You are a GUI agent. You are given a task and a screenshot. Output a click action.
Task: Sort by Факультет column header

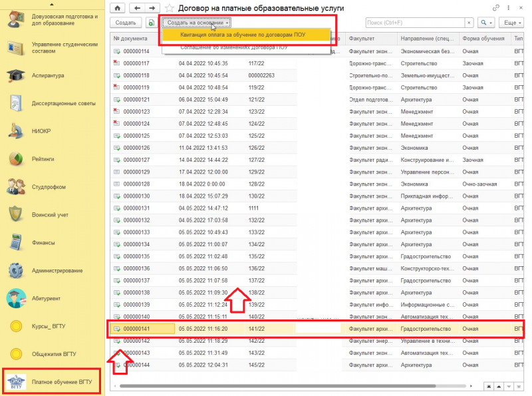371,39
